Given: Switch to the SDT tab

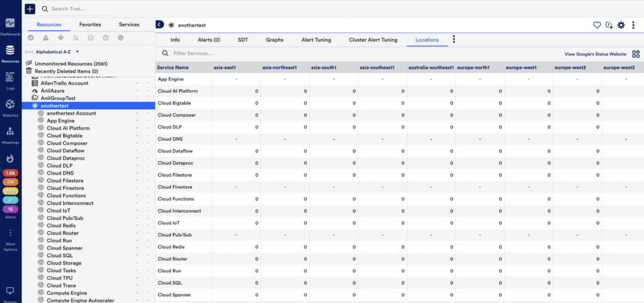Looking at the screenshot, I should coord(243,40).
